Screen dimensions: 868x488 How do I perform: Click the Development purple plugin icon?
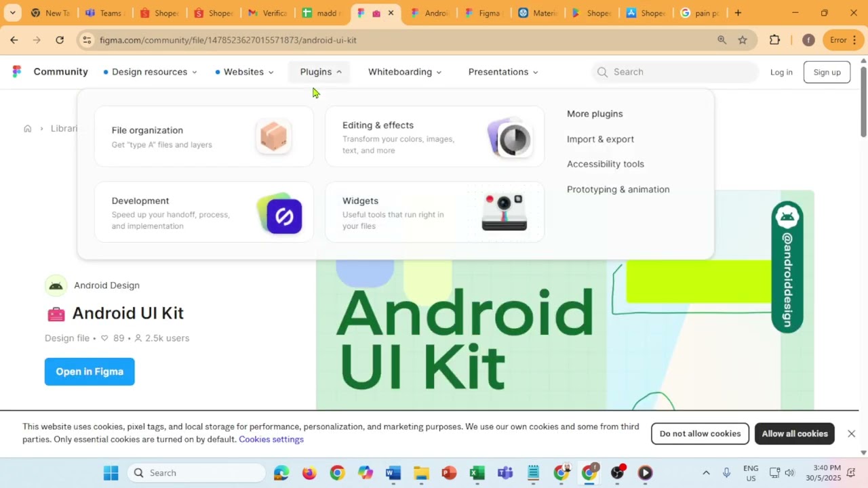281,214
